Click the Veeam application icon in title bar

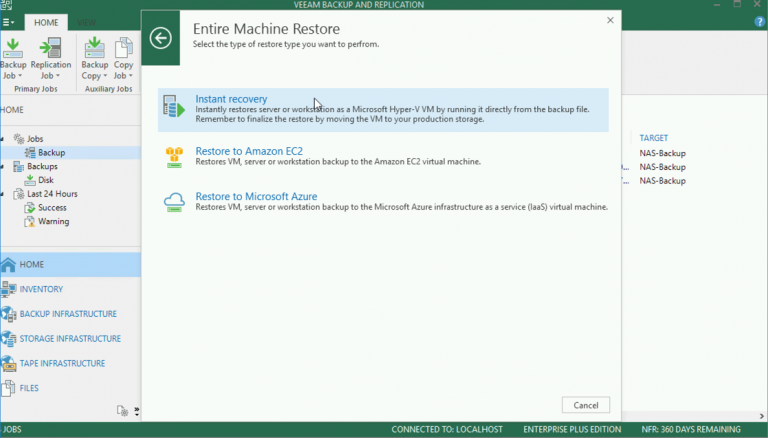coord(6,5)
